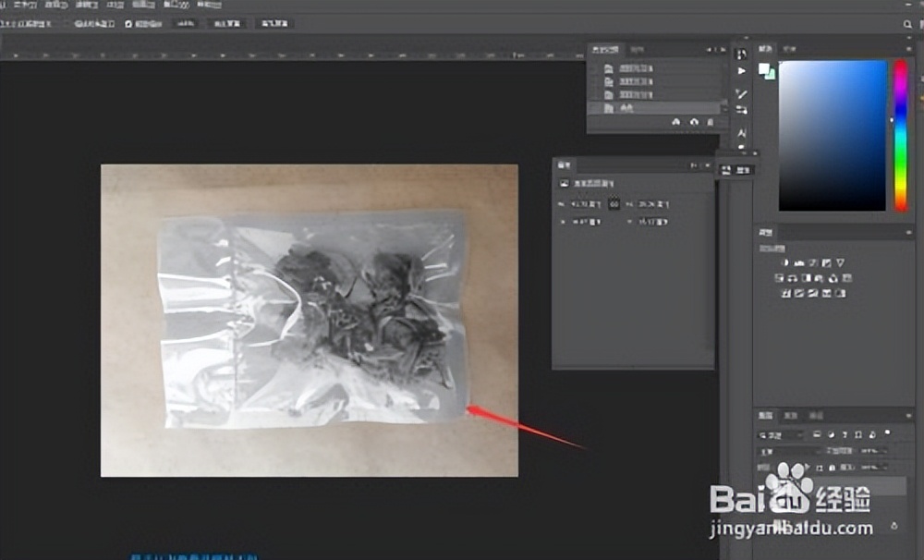
Task: Open the layer filter kind dropdown
Action: (x=780, y=435)
